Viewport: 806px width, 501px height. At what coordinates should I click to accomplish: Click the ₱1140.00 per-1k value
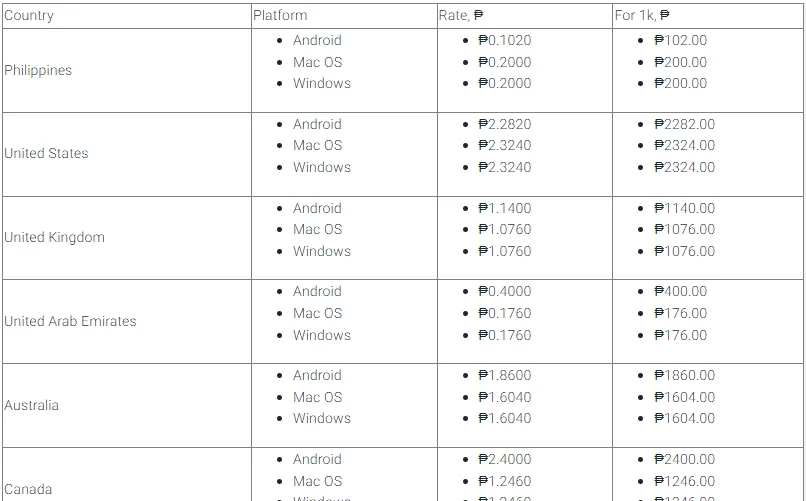685,208
